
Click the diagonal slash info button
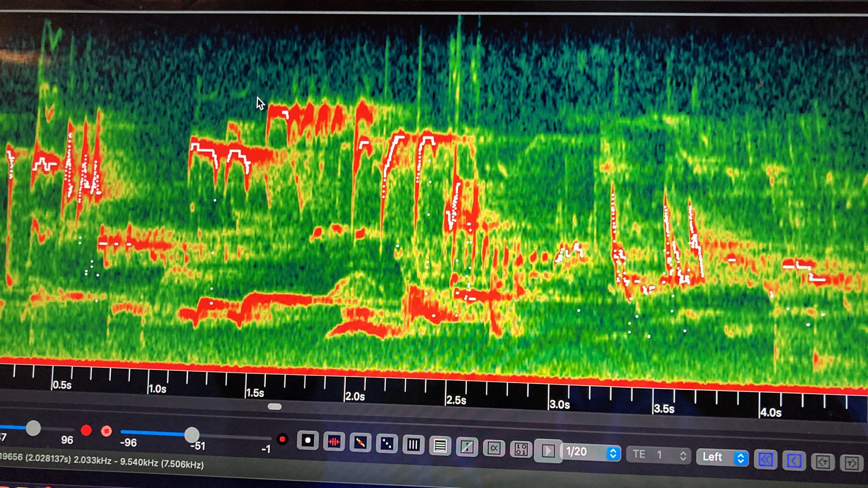tap(467, 447)
